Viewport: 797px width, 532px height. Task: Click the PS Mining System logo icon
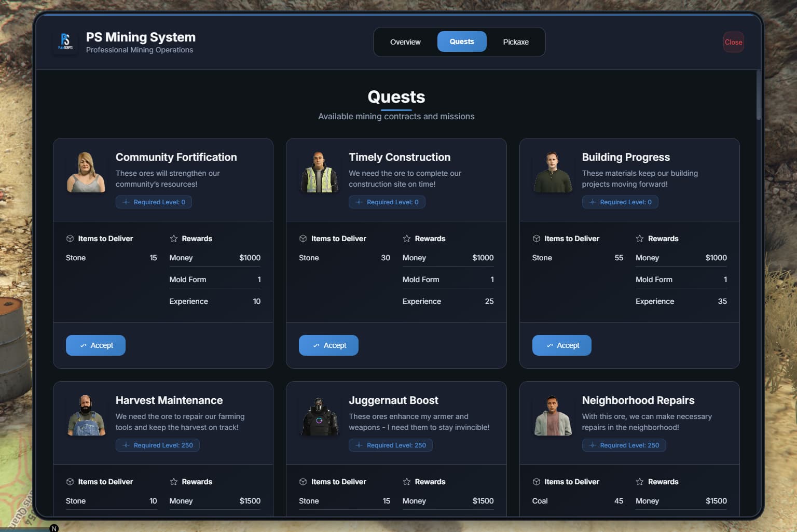(x=65, y=42)
